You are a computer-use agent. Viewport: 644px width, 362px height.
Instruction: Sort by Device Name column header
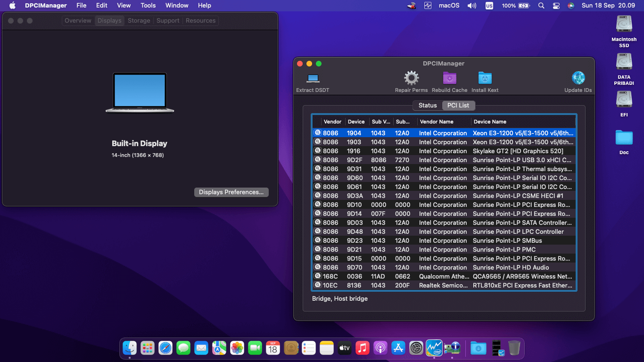point(523,122)
